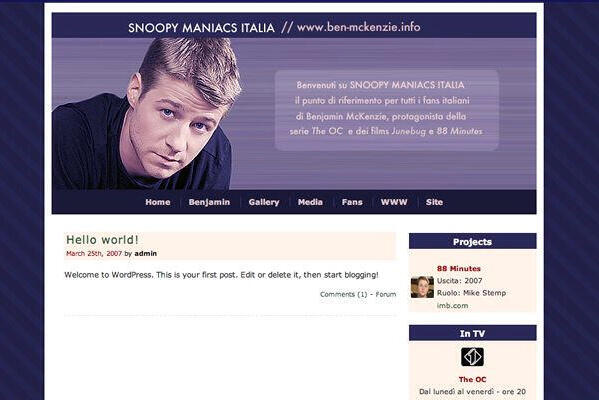
Task: Click the March 25th, 2007 post date
Action: [94, 253]
